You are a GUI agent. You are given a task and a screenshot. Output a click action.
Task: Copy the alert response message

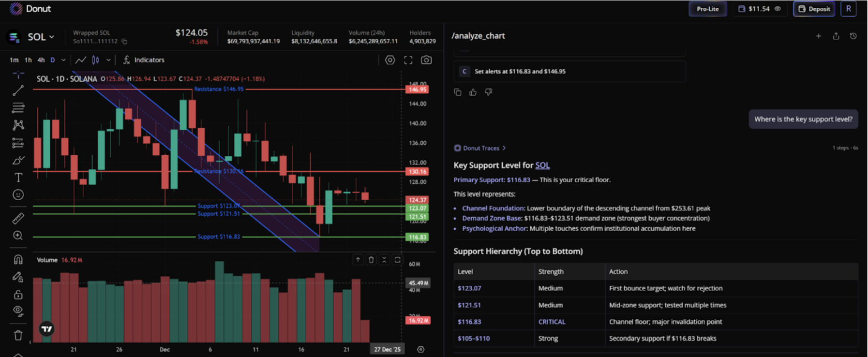coord(458,92)
